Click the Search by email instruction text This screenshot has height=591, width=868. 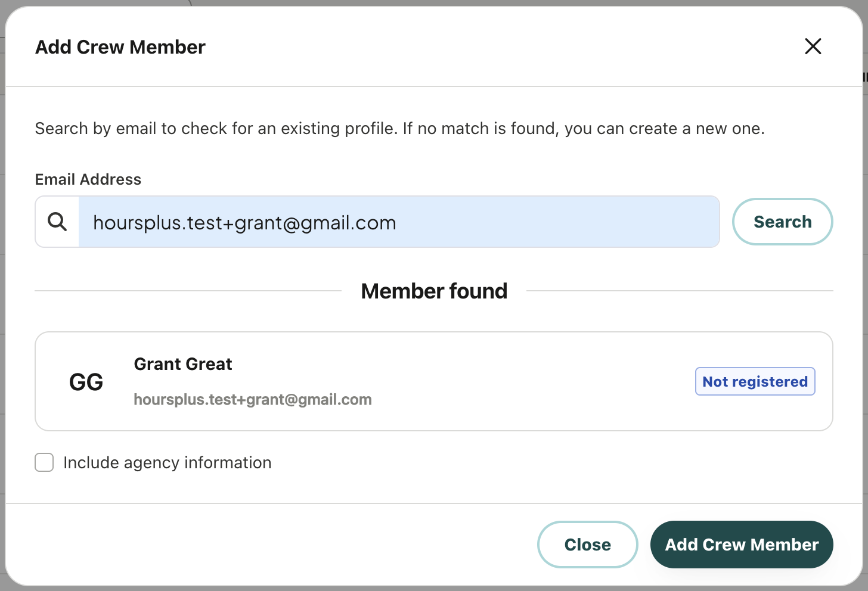[x=399, y=129]
